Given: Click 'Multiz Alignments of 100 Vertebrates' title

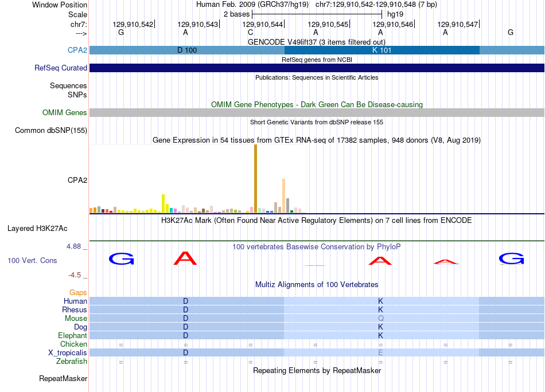Looking at the screenshot, I should pyautogui.click(x=317, y=285).
